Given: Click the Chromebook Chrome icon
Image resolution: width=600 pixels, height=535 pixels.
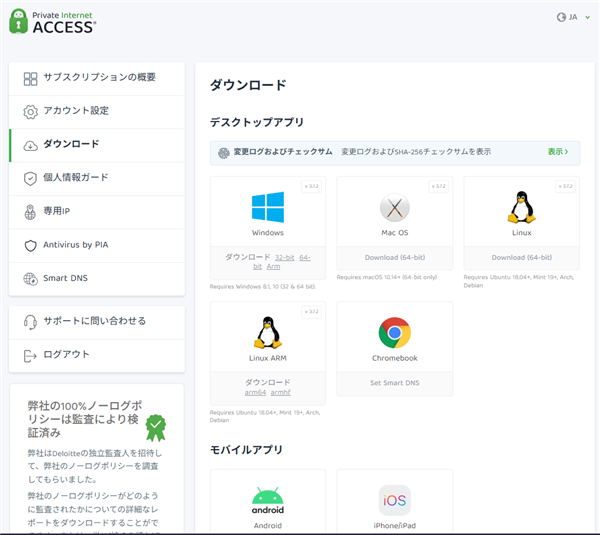Looking at the screenshot, I should click(395, 333).
